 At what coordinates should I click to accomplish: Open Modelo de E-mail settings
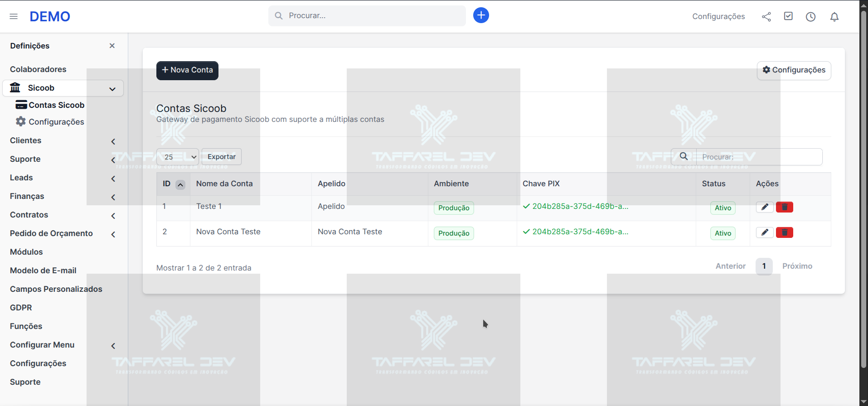tap(43, 271)
